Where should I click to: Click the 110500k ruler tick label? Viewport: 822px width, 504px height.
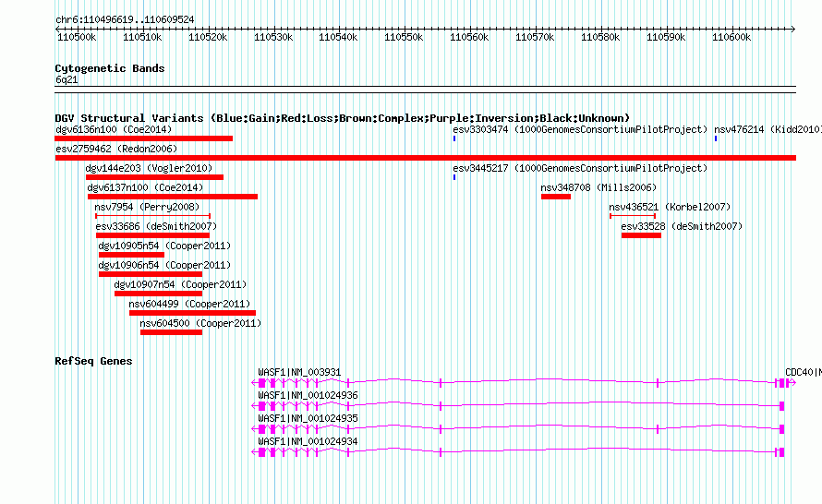point(77,37)
